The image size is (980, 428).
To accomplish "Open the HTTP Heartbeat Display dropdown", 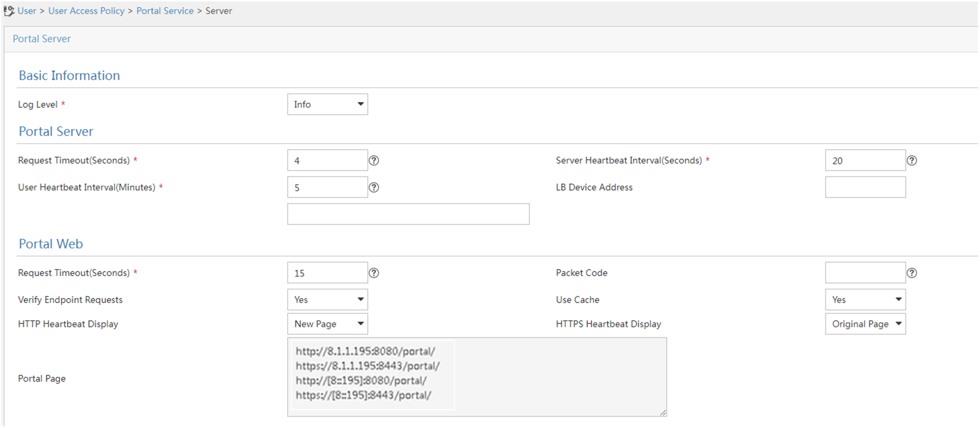I will (327, 324).
